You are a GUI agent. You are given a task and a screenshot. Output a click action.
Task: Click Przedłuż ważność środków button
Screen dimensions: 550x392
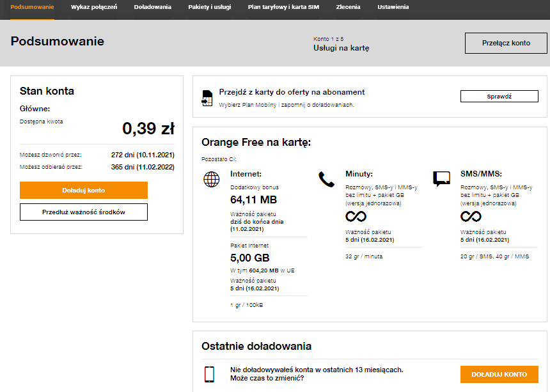coord(84,212)
